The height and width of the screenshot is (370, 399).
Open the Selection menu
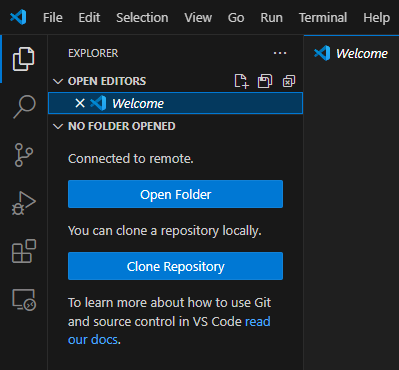point(142,17)
